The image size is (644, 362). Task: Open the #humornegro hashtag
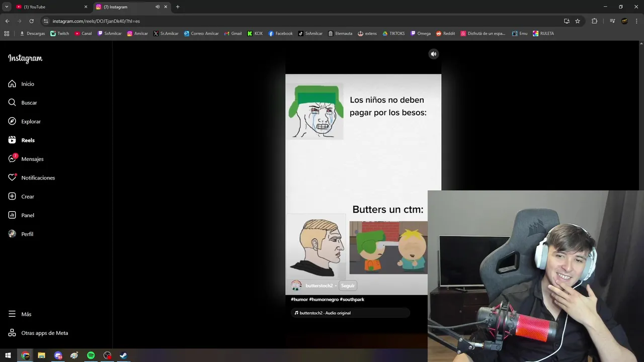(x=324, y=299)
